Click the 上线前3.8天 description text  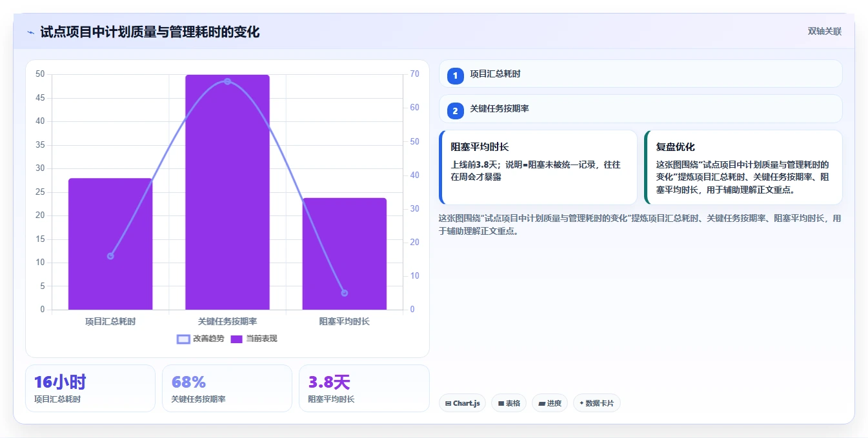pos(536,171)
